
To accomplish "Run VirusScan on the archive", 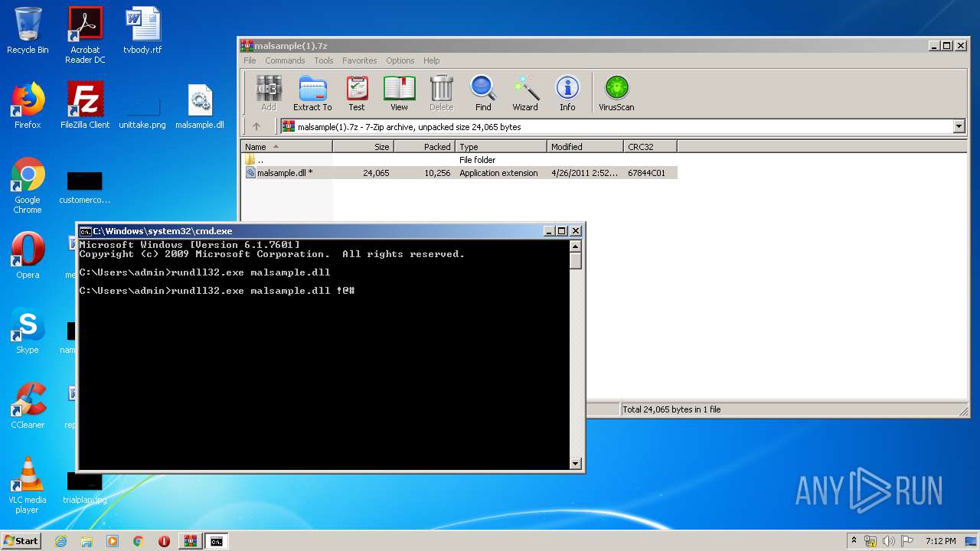I will pyautogui.click(x=616, y=93).
